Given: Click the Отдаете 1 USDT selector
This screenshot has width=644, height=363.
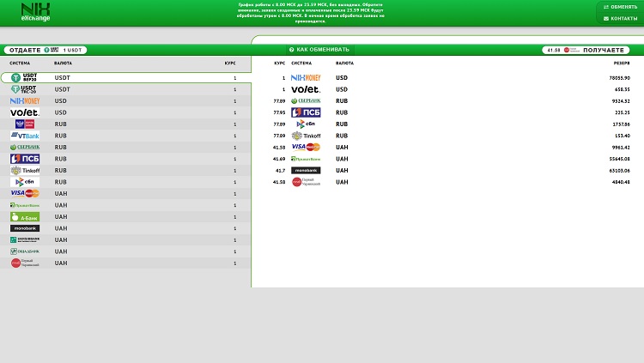Looking at the screenshot, I should click(x=45, y=50).
